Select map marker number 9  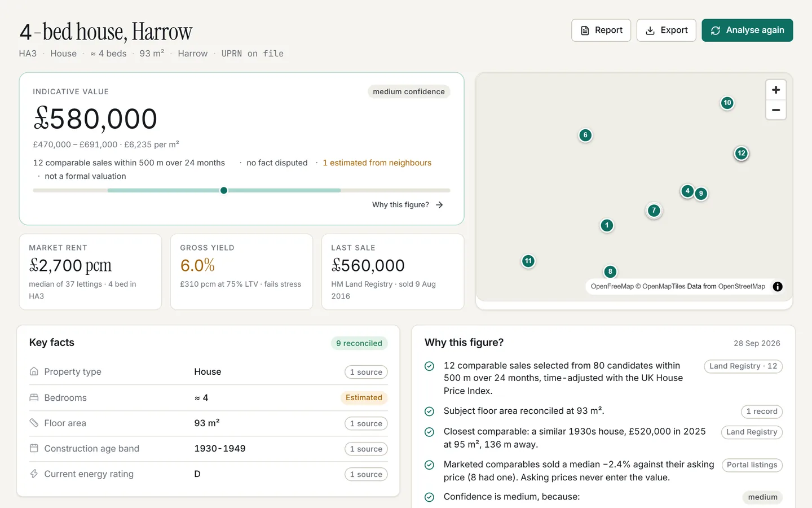pyautogui.click(x=701, y=194)
